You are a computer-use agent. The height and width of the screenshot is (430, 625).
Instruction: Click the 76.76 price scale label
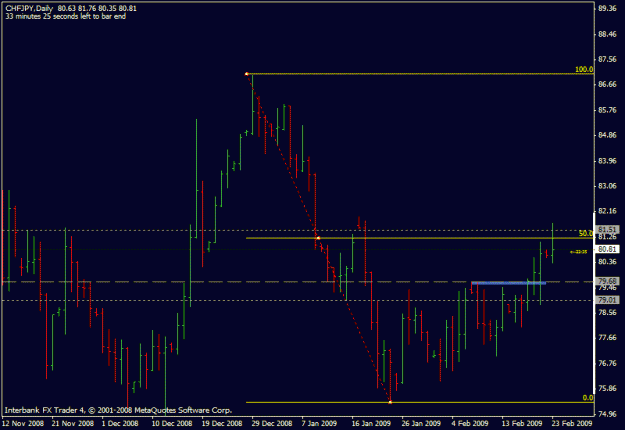607,363
